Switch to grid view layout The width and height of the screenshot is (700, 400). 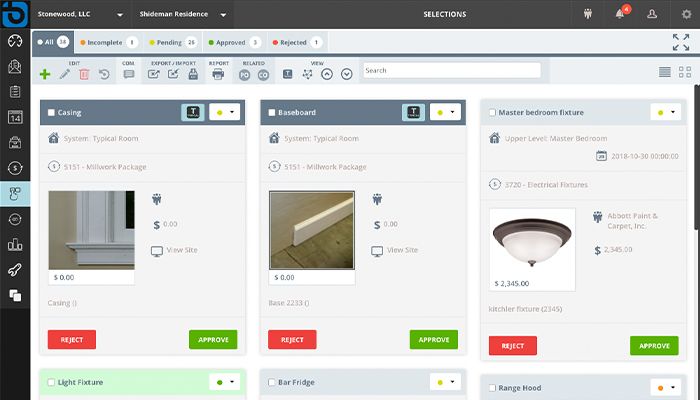[x=685, y=72]
